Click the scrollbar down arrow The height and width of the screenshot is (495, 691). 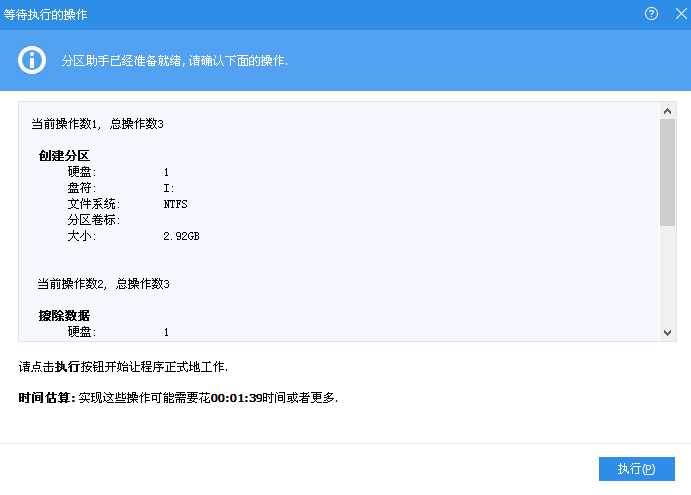pos(667,333)
